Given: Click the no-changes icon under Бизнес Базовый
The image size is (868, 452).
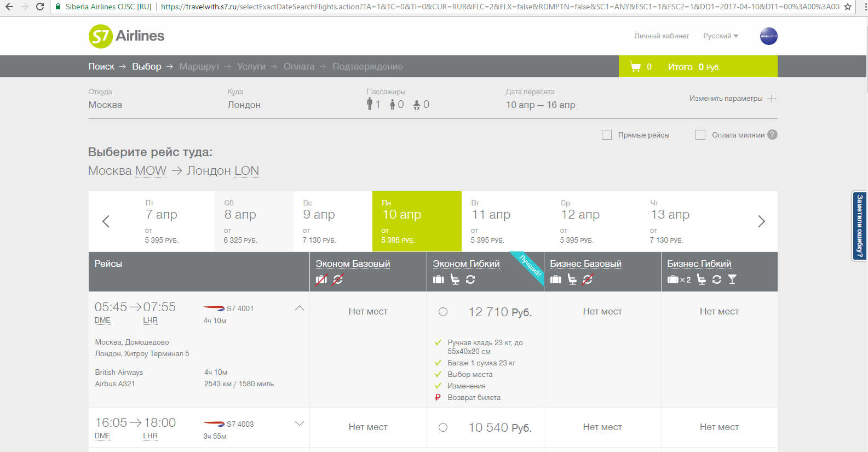Looking at the screenshot, I should tap(588, 279).
